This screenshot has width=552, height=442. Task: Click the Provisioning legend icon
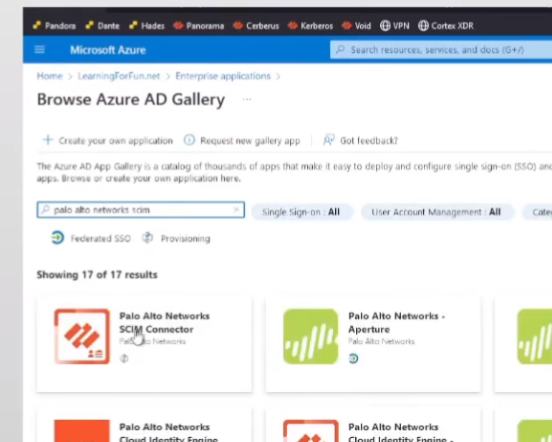pos(148,238)
